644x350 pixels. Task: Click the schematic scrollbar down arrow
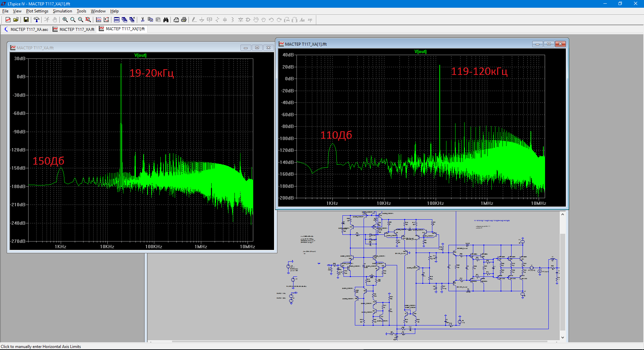(562, 338)
